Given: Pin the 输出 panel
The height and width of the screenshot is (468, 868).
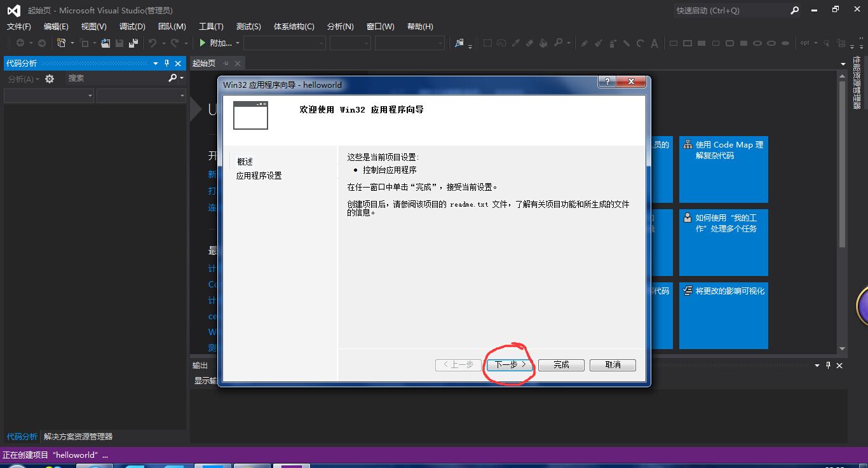Looking at the screenshot, I should point(829,365).
